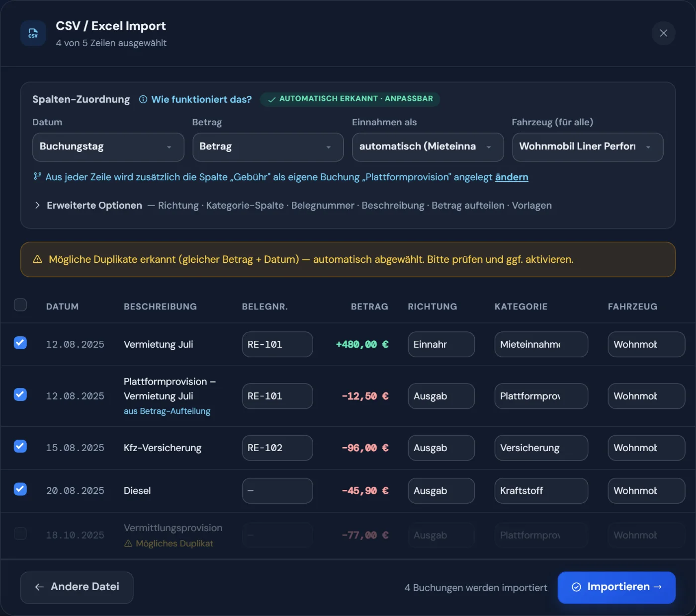Click the ändern link for Plattformprovision
696x616 pixels.
click(512, 177)
